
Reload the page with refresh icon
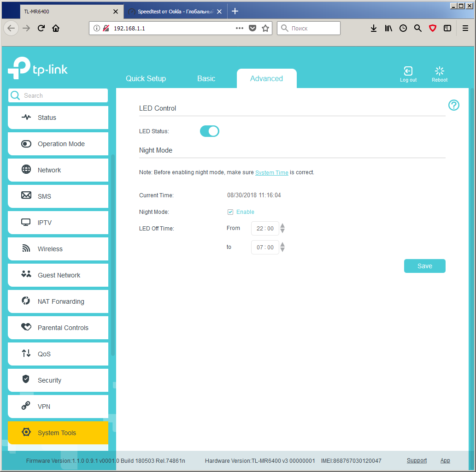(x=41, y=28)
